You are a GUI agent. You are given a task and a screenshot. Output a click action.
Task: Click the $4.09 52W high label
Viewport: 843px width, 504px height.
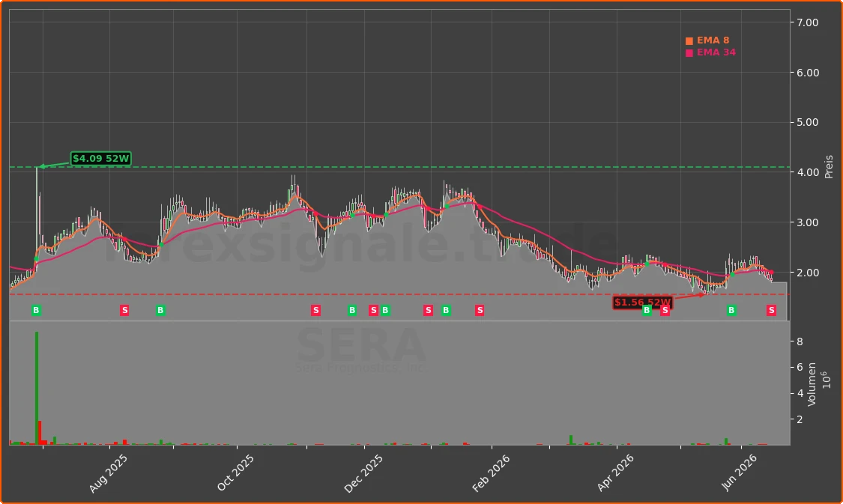pos(101,159)
